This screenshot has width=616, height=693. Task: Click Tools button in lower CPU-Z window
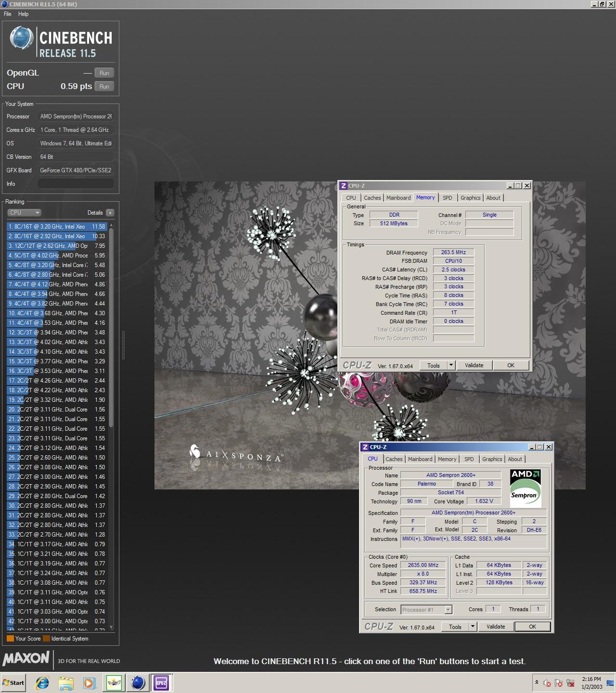(455, 627)
